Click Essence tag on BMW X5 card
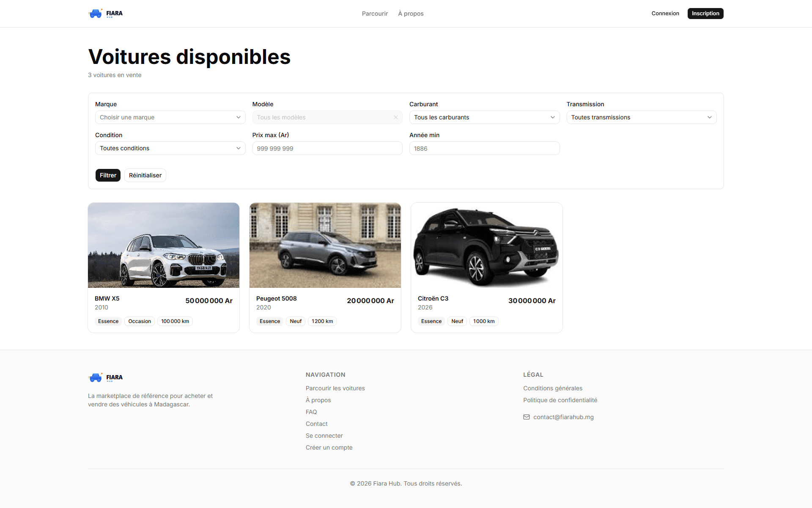Screen dimensions: 812x508 108,321
